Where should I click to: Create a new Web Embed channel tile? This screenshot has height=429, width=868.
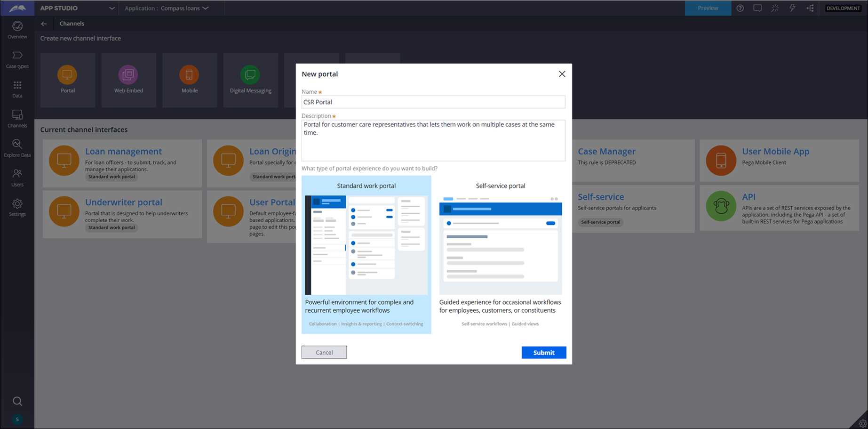coord(128,80)
